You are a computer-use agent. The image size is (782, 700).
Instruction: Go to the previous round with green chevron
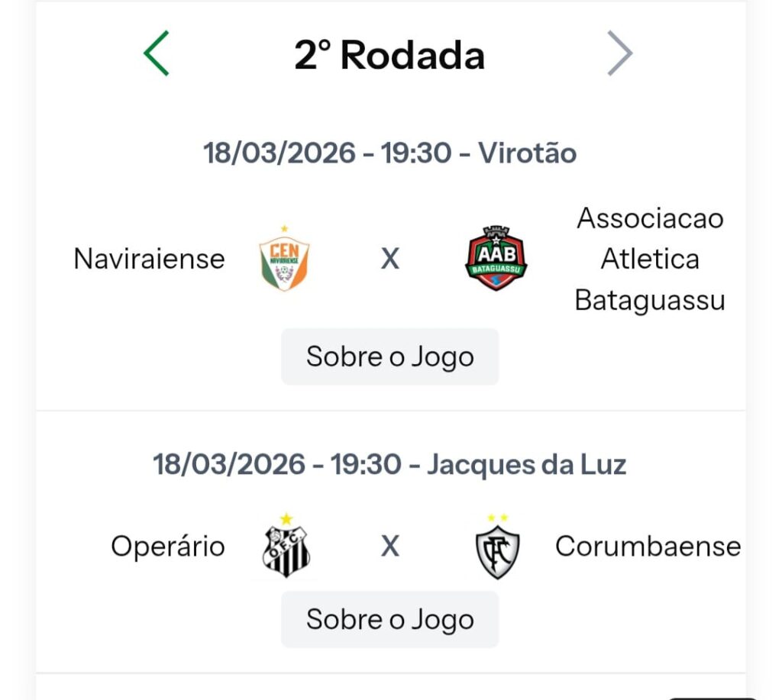(157, 54)
